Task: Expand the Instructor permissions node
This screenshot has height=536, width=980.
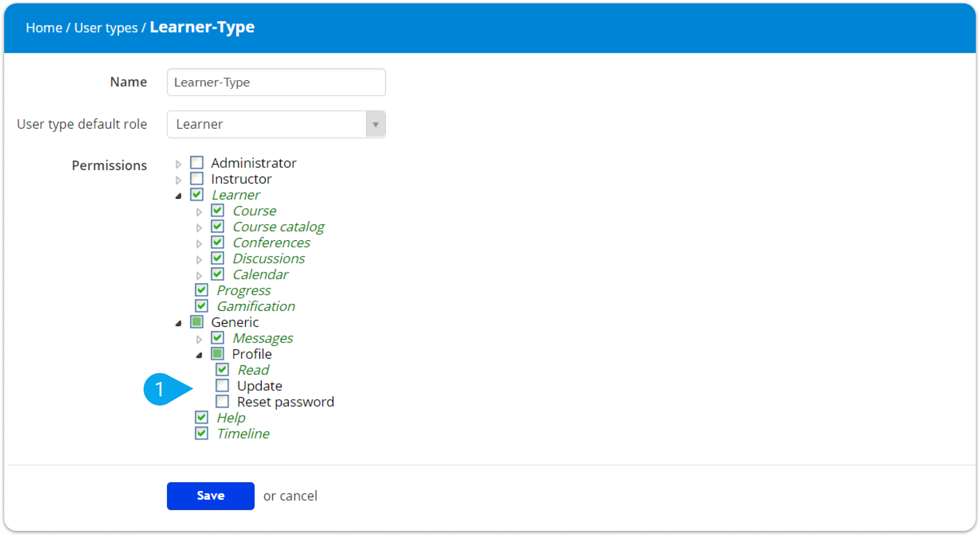Action: [x=178, y=180]
